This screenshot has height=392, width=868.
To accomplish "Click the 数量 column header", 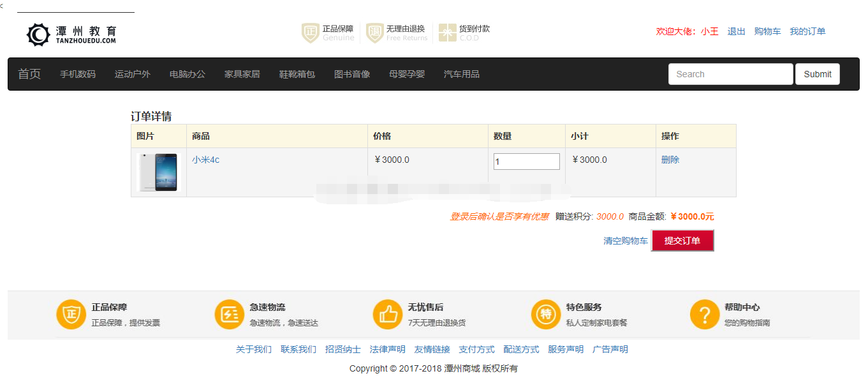I will click(503, 136).
